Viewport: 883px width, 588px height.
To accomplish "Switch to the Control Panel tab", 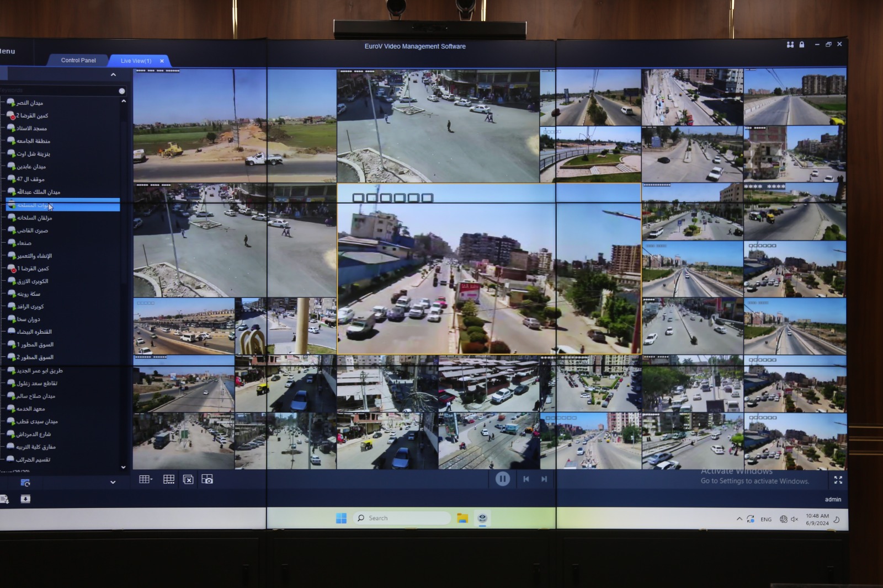I will (x=78, y=60).
